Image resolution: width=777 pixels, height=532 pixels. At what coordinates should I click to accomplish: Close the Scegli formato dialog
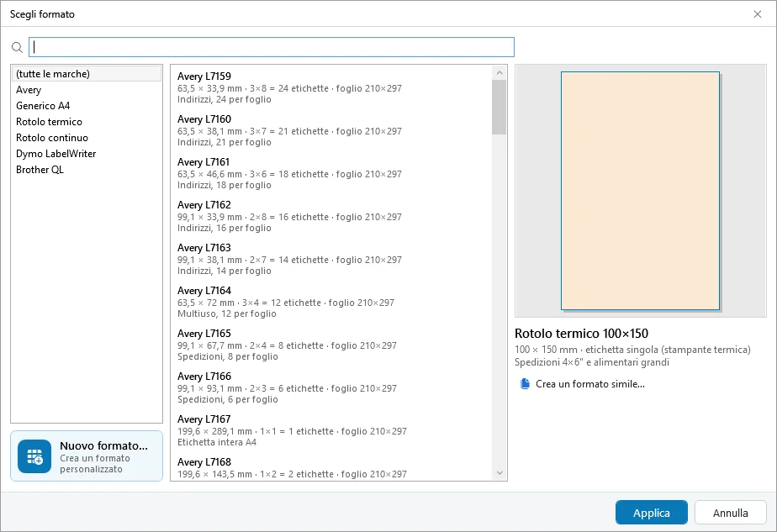[x=757, y=14]
